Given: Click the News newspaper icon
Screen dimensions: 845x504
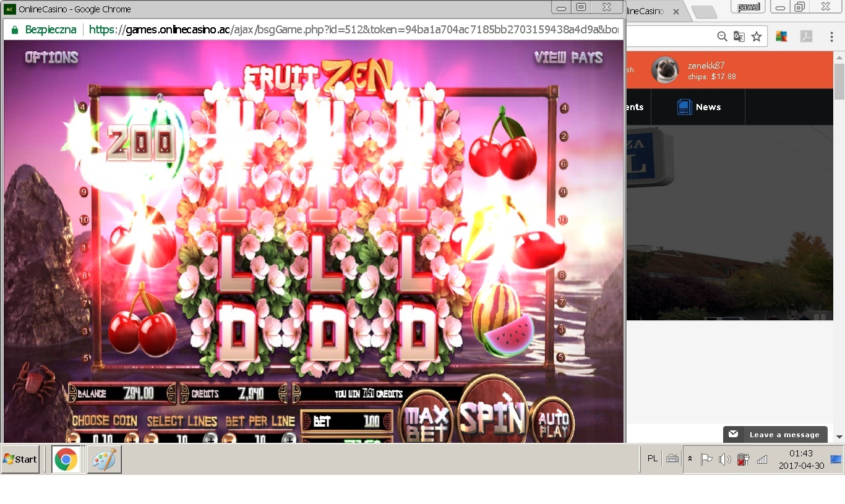Looking at the screenshot, I should pos(684,107).
